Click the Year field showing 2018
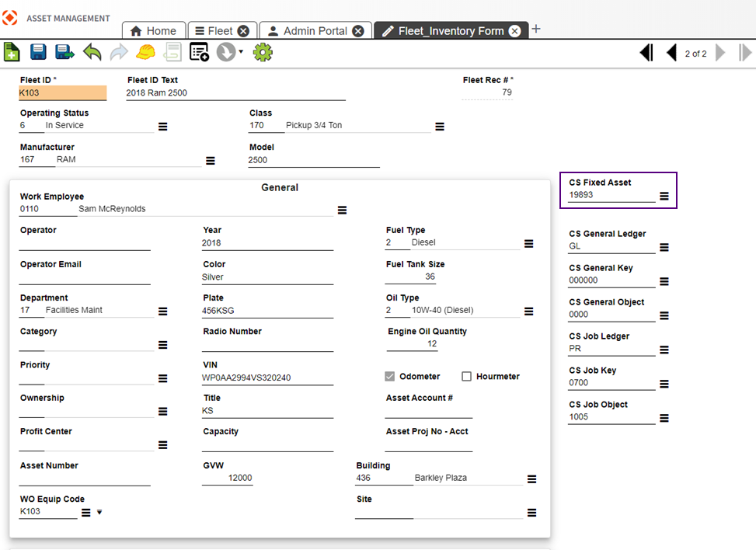 click(267, 243)
